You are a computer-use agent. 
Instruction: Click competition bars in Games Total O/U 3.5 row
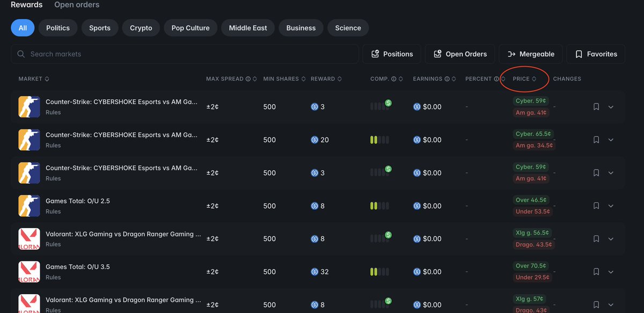pos(379,272)
